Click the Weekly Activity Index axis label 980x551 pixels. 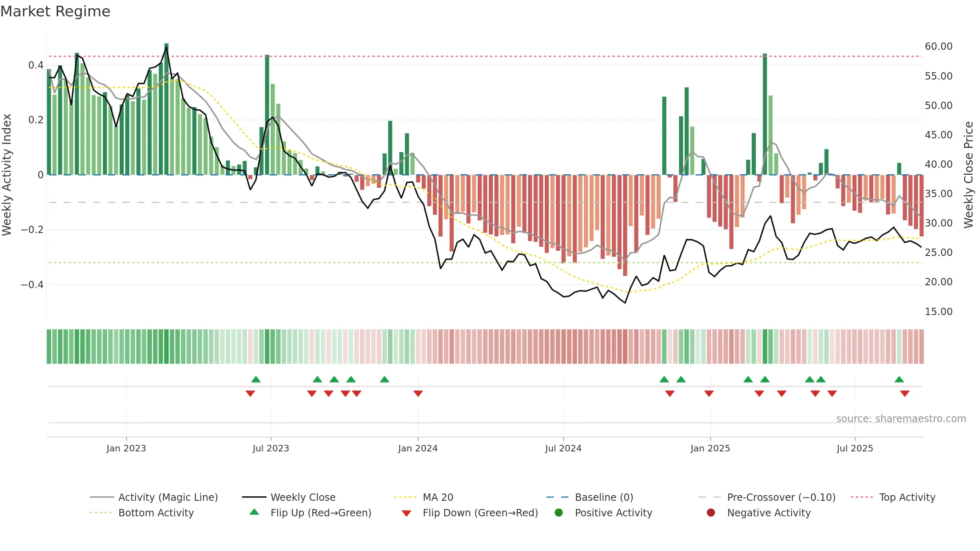[7, 175]
